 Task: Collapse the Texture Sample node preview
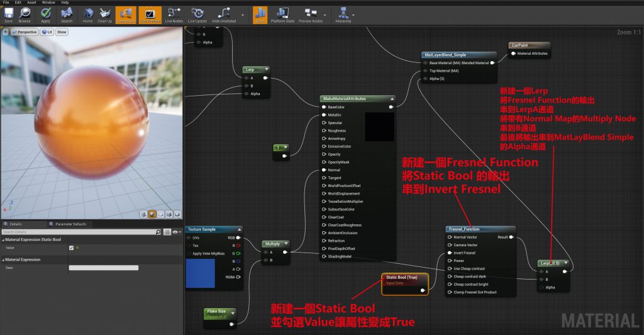pos(239,229)
